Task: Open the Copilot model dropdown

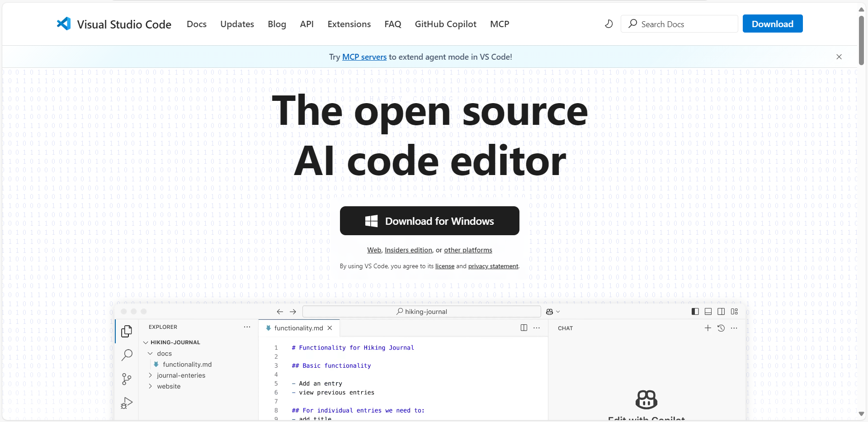Action: (558, 311)
